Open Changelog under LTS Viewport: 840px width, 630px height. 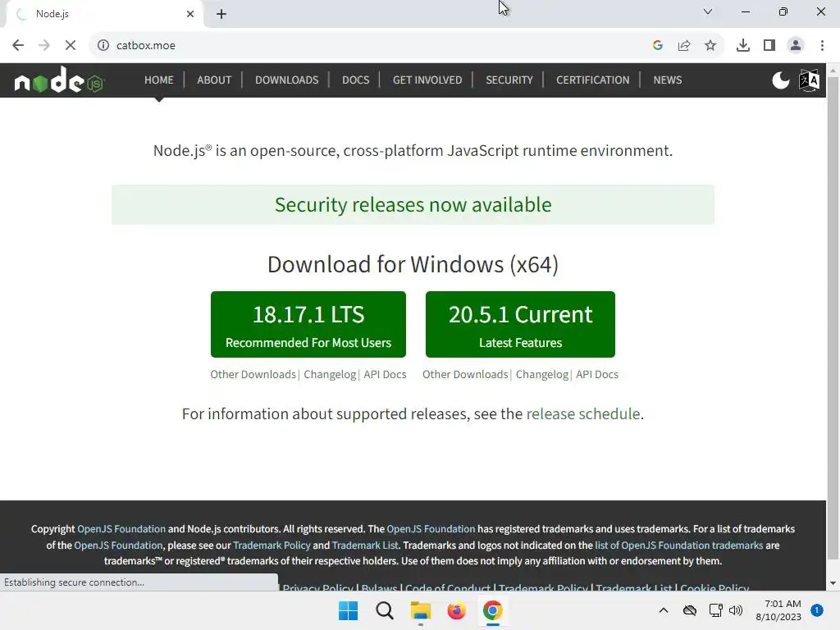[330, 374]
